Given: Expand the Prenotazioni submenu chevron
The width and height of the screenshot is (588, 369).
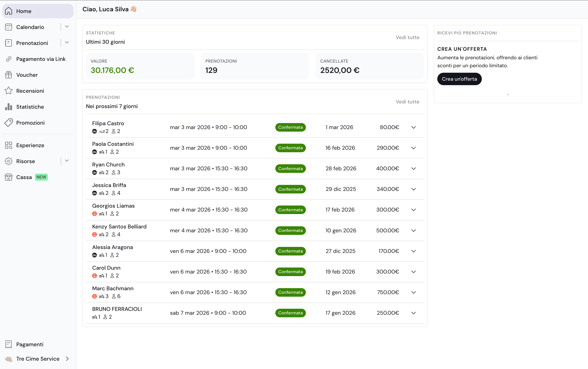Looking at the screenshot, I should (x=67, y=42).
